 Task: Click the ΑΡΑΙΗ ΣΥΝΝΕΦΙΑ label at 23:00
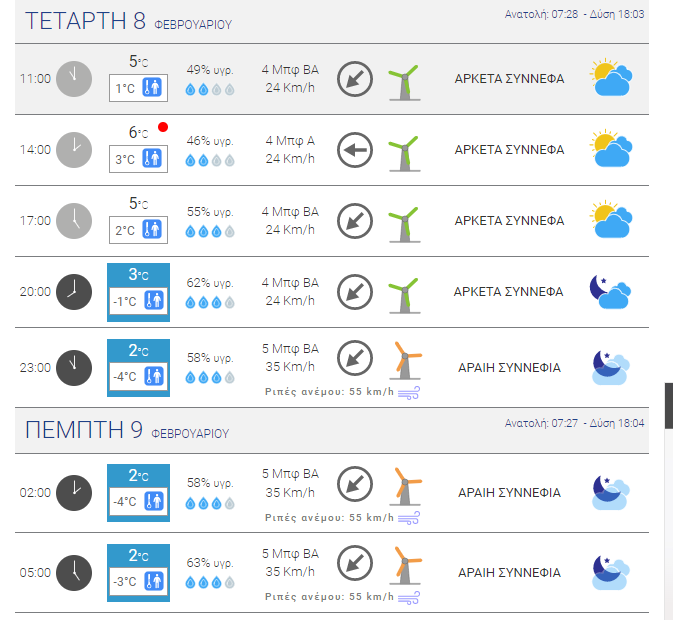(x=509, y=368)
